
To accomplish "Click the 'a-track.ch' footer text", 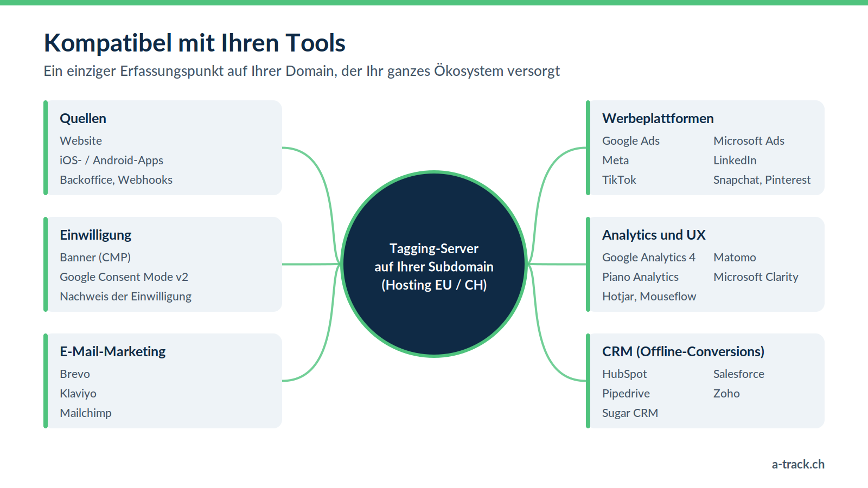I will [x=798, y=464].
